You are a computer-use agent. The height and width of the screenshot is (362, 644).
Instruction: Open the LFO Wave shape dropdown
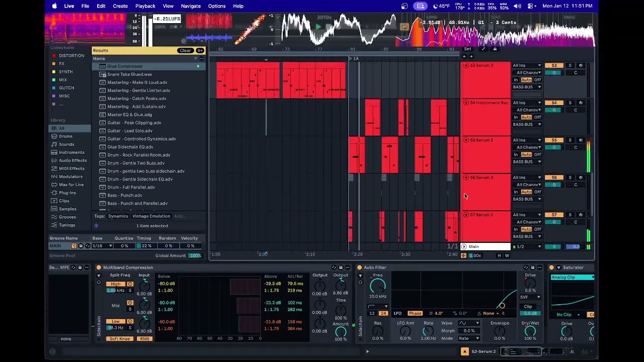pos(468,323)
